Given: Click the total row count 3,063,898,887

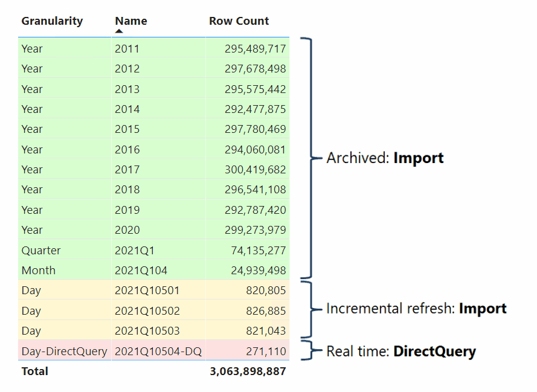Looking at the screenshot, I should (x=246, y=371).
